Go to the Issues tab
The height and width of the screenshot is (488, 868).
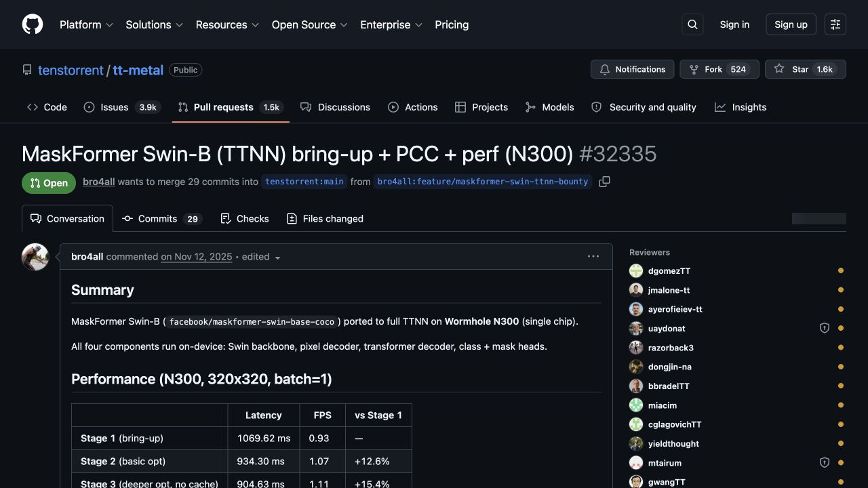coord(121,107)
